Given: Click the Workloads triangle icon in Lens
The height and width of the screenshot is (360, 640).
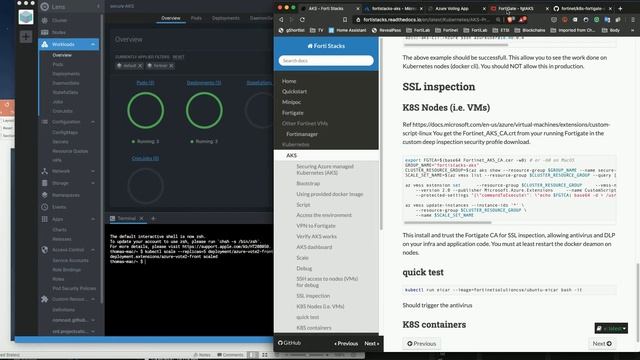Looking at the screenshot, I should [44, 44].
